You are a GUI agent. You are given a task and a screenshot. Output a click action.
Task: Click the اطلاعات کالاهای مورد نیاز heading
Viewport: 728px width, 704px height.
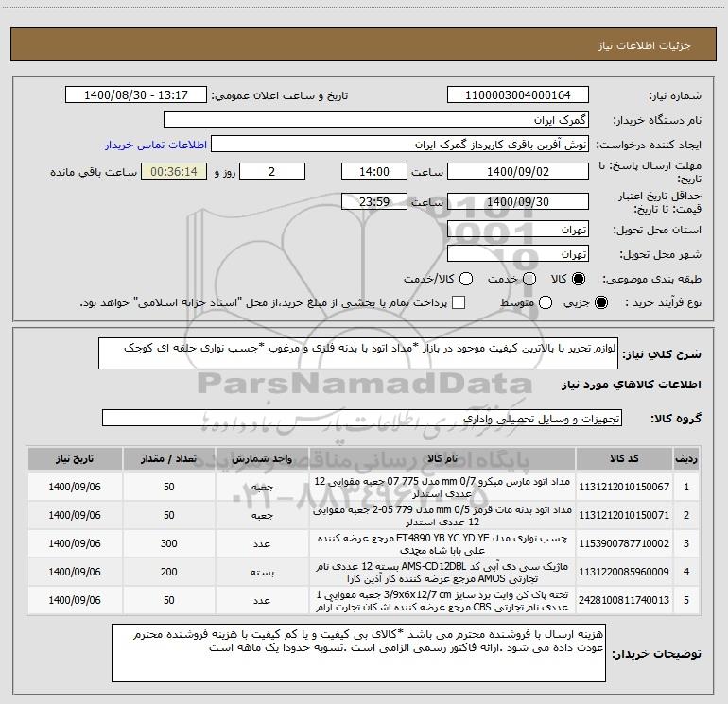[x=631, y=385]
